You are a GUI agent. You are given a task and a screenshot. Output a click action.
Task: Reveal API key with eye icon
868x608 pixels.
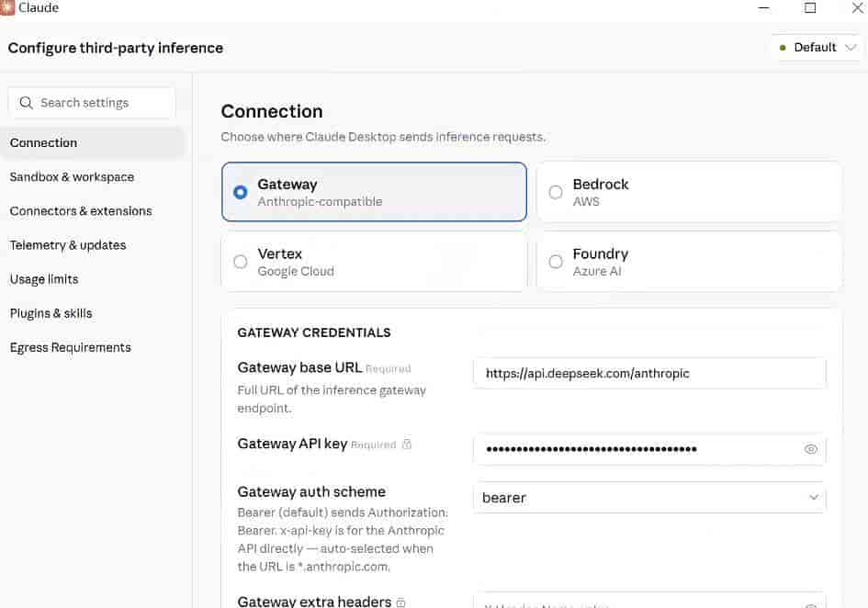810,449
